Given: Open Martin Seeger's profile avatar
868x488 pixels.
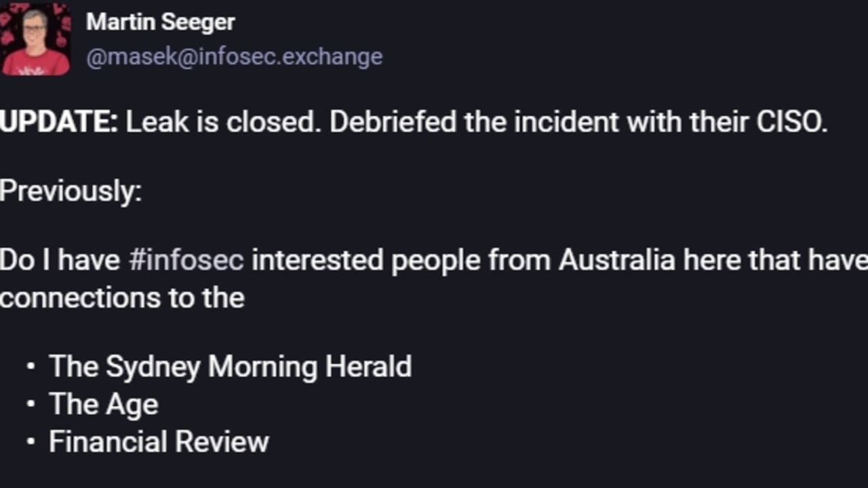Looking at the screenshot, I should coord(35,38).
